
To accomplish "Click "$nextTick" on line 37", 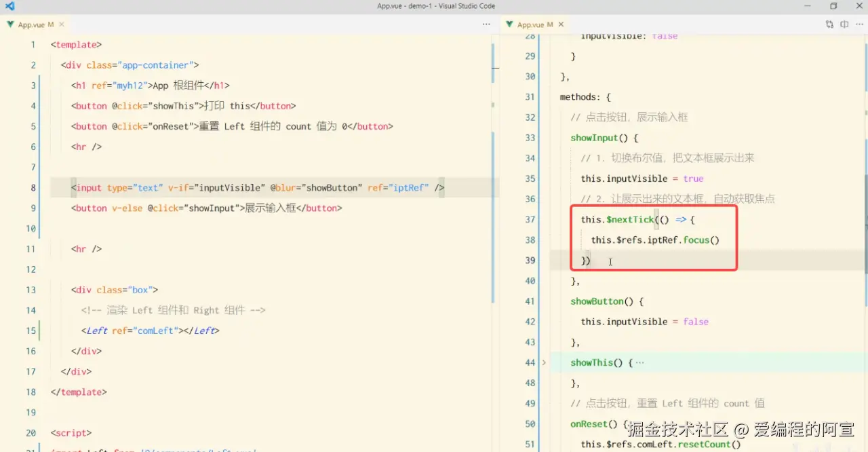I will coord(630,219).
